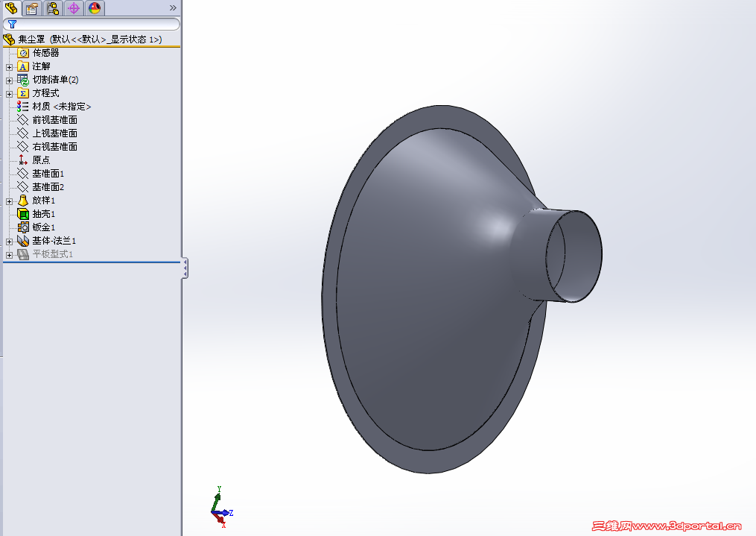Click the 切割清单 (Cut list) icon
Image resolution: width=756 pixels, height=536 pixels.
point(22,79)
